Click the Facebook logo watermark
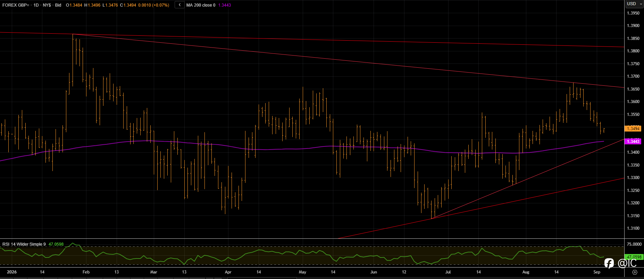 pyautogui.click(x=609, y=263)
